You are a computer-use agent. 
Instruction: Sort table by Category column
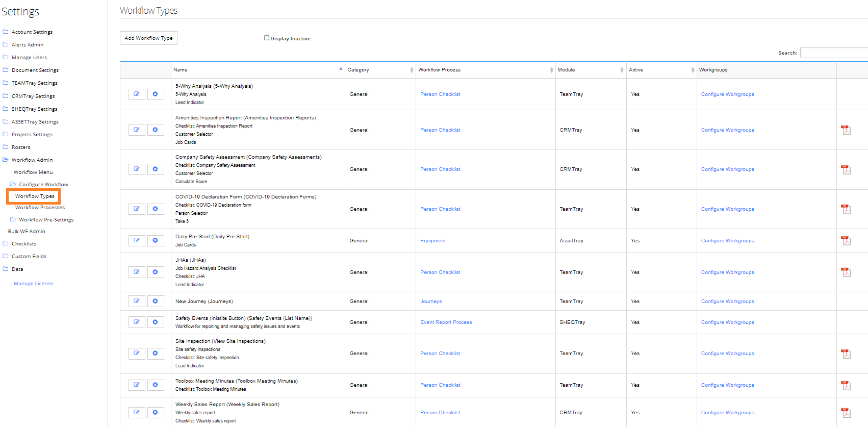coord(380,70)
